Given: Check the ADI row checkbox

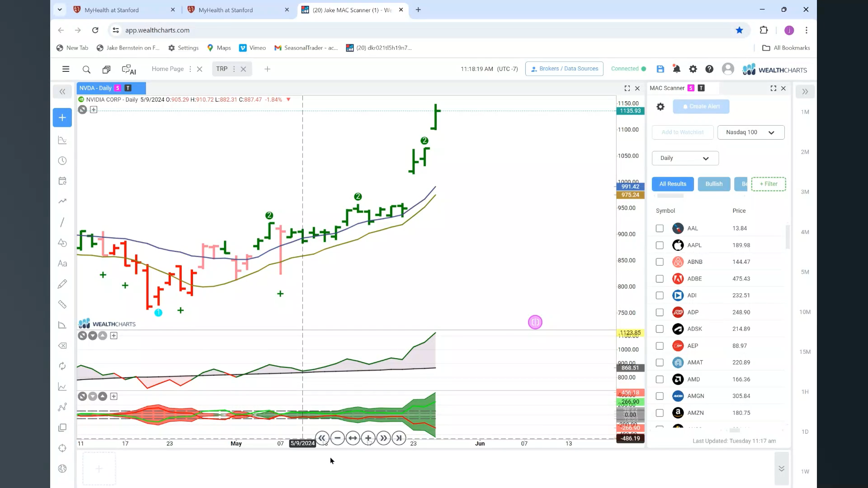Looking at the screenshot, I should coord(660,296).
